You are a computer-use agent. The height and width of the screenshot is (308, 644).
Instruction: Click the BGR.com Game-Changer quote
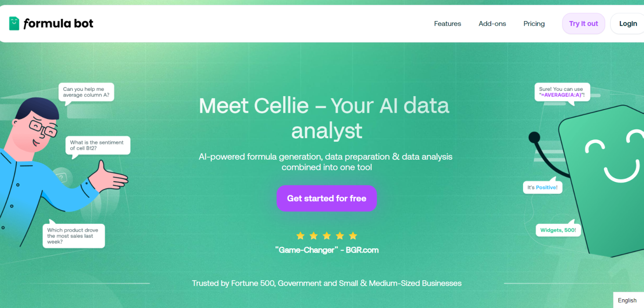[x=326, y=250]
